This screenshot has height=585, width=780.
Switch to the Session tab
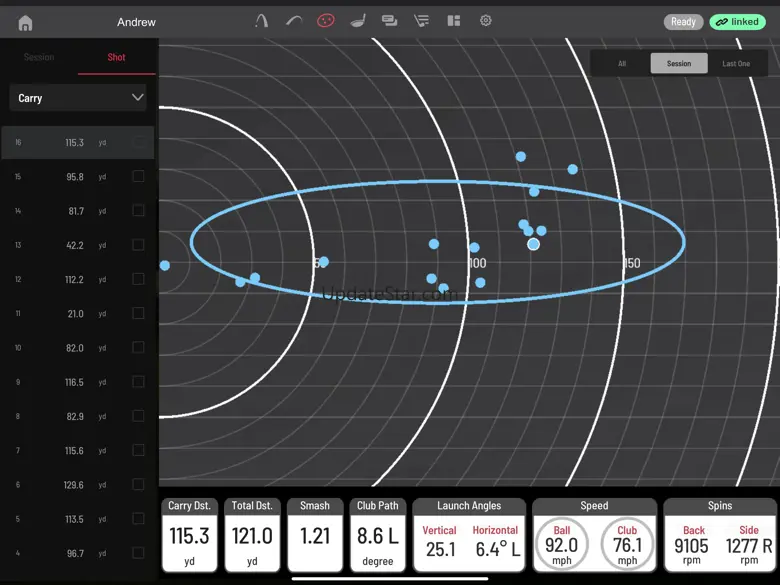point(39,57)
